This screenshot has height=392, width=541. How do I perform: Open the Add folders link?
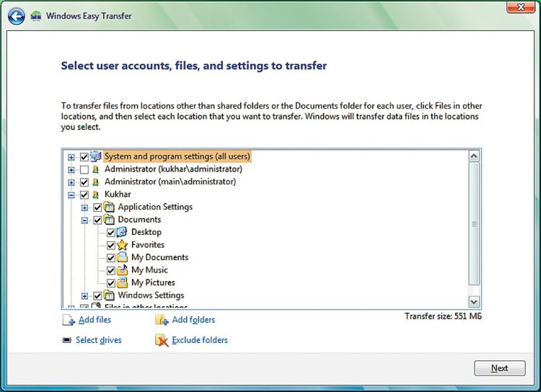click(193, 320)
